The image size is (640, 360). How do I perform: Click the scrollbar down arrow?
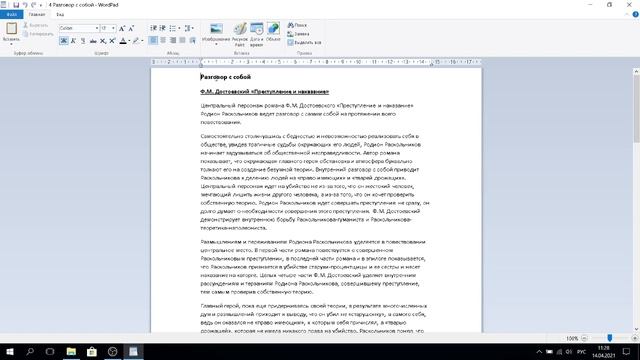point(636,329)
